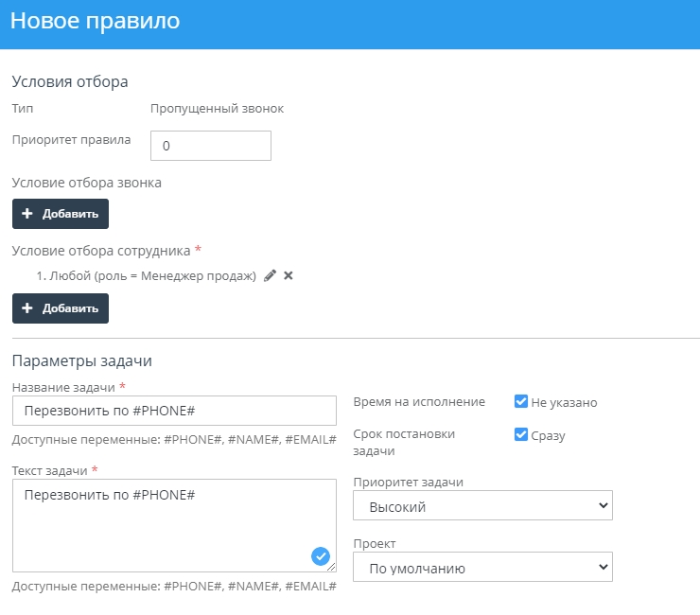Click into the "Название задачи" field
Image resolution: width=700 pixels, height=615 pixels.
174,411
